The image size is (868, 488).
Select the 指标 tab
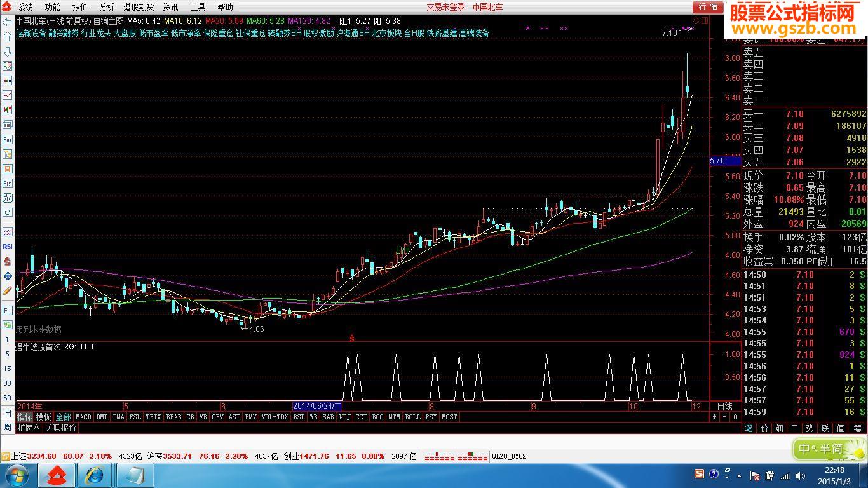point(25,417)
